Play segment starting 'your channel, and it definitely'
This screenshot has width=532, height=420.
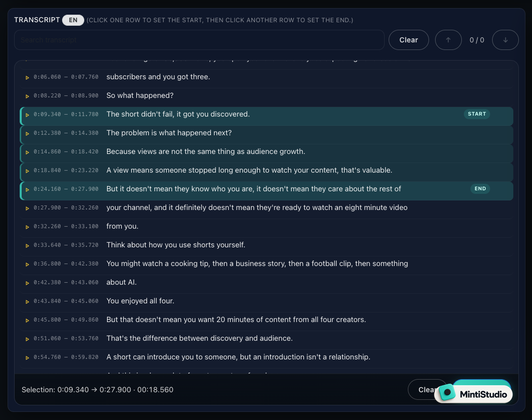pyautogui.click(x=27, y=208)
